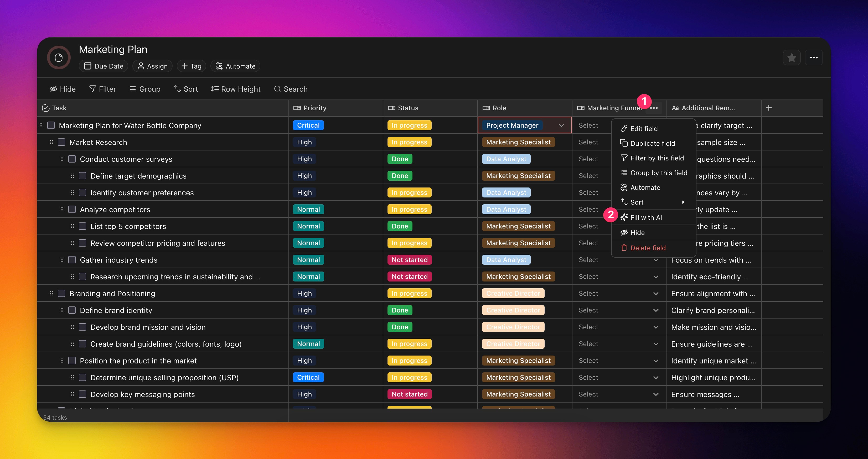Click the Search magnifier in toolbar
This screenshot has height=459, width=868.
tap(277, 89)
